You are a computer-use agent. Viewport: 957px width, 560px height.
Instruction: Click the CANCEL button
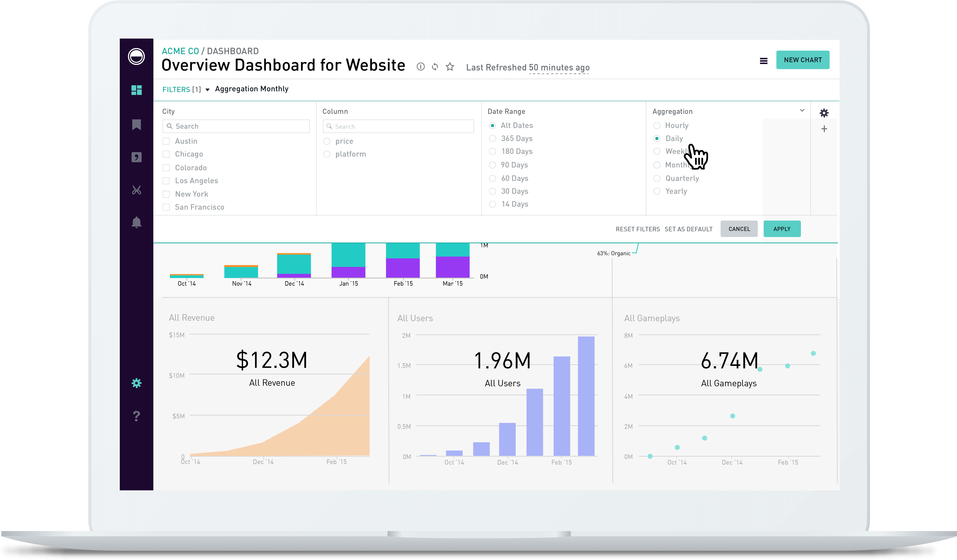[x=739, y=229]
